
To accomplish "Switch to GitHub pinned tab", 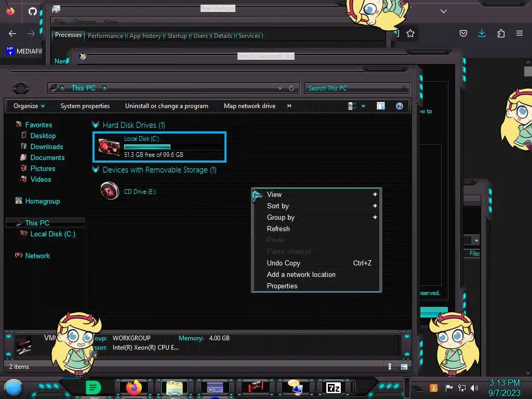I will tap(33, 11).
